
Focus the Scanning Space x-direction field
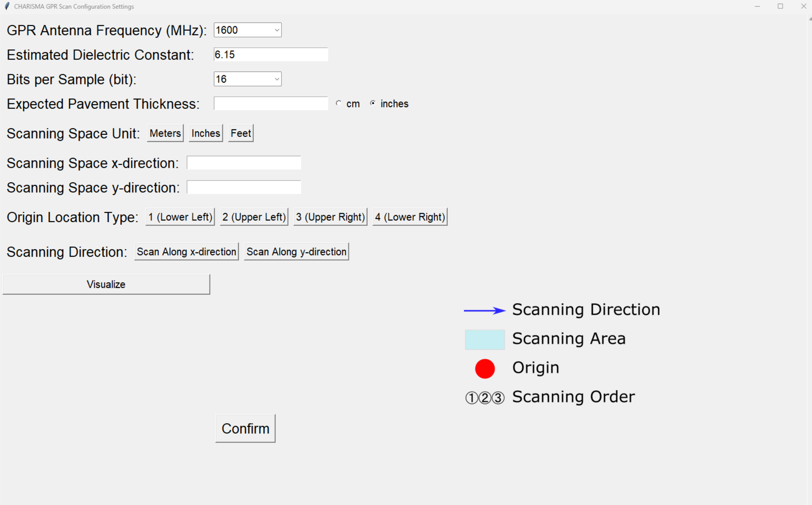click(x=244, y=163)
